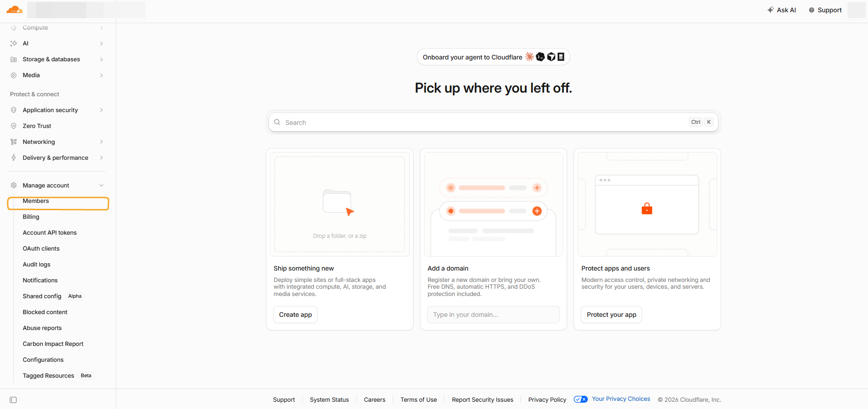Click the Networking icon

click(14, 142)
